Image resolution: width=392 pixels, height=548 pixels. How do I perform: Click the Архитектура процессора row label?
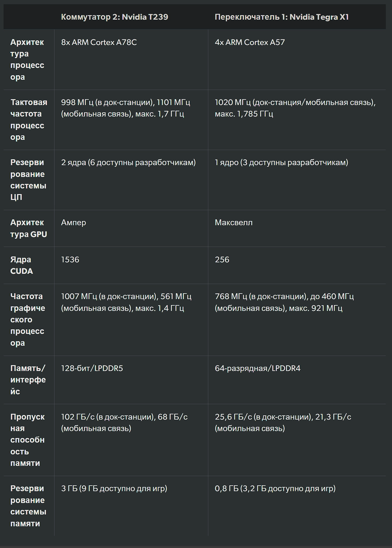point(27,59)
